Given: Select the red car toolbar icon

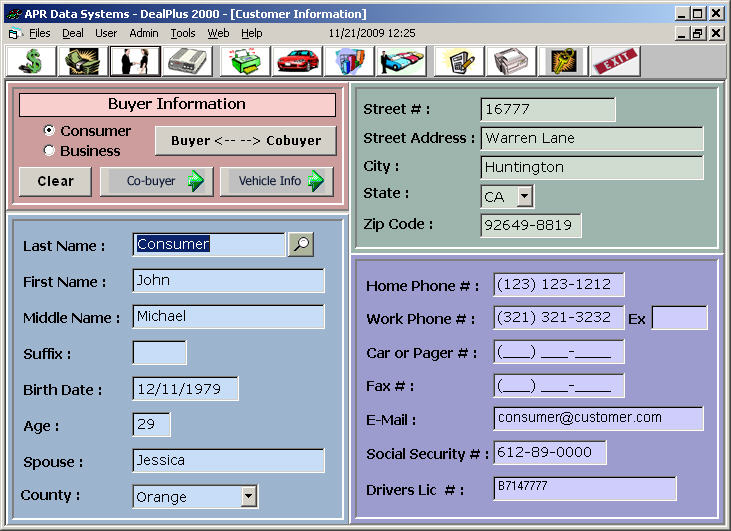Looking at the screenshot, I should point(297,61).
